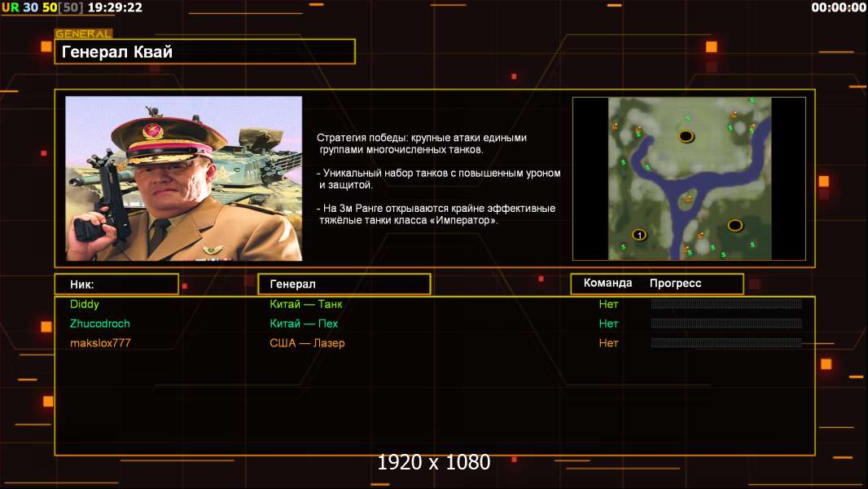Click the 19:29:22 clock overlay

click(115, 7)
